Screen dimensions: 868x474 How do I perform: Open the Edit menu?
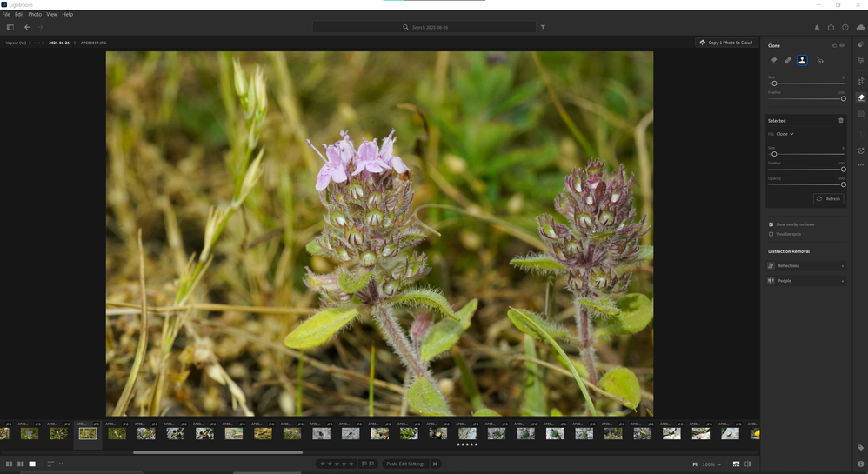19,15
